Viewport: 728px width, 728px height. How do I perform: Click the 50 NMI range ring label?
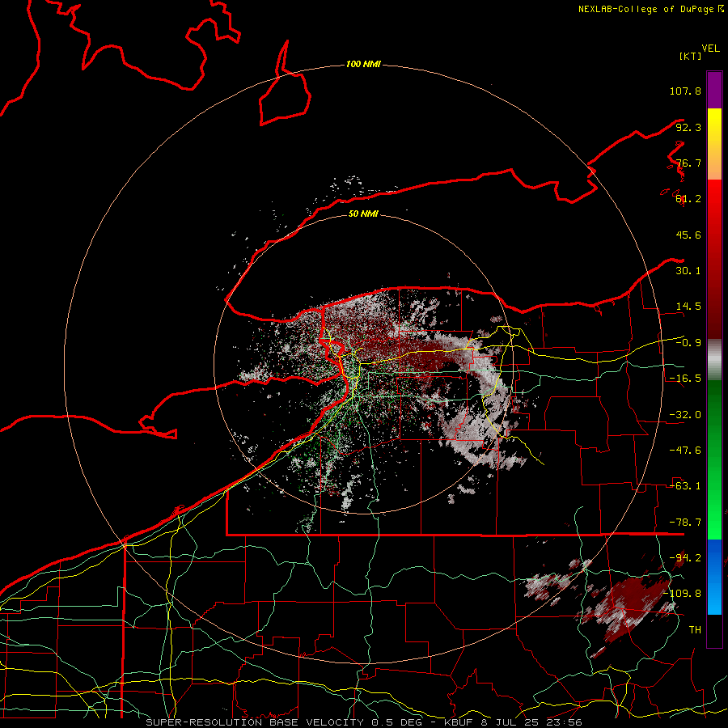click(363, 214)
